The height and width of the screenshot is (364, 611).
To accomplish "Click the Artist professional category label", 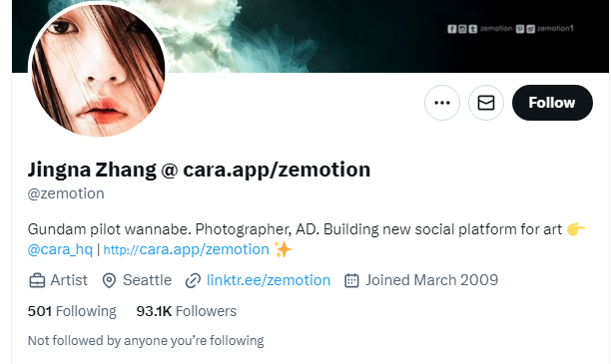I will tap(69, 280).
